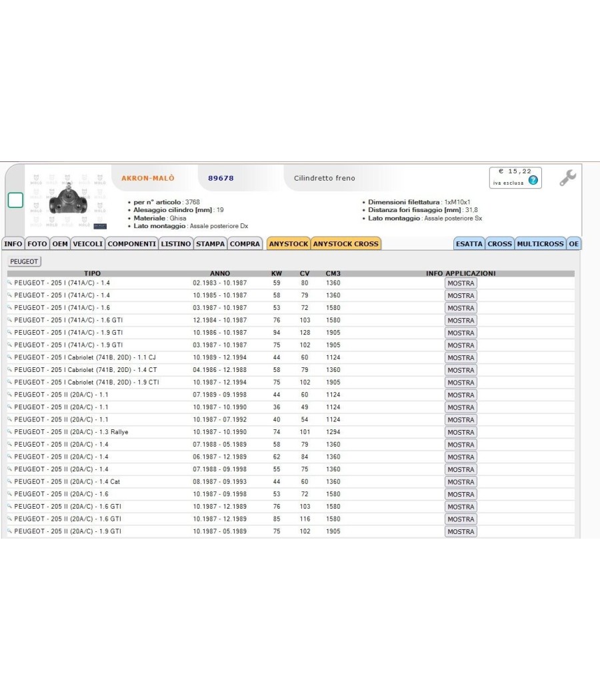Click magnifier icon for 205 II 1.6 GTI 85 kW row
Image resolution: width=600 pixels, height=700 pixels.
pyautogui.click(x=9, y=519)
